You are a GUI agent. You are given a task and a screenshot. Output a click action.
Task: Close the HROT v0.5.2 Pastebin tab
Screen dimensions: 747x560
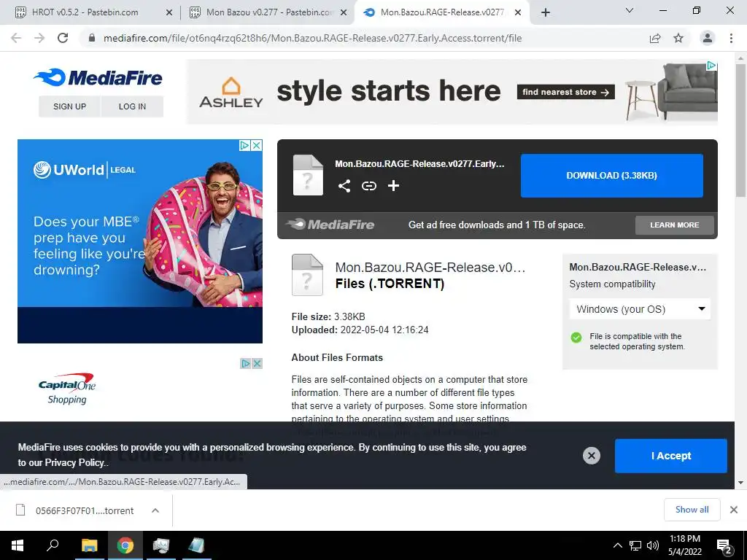(x=169, y=13)
